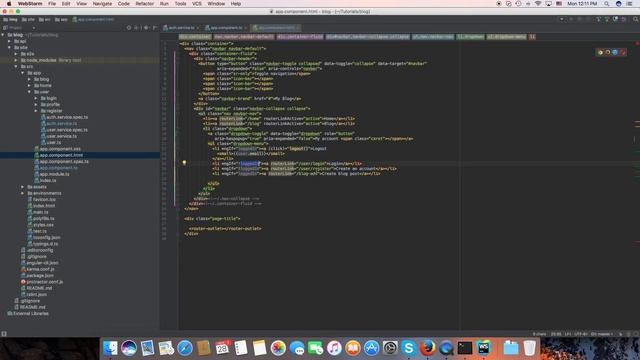The height and width of the screenshot is (360, 640).
Task: Open Safari from the Dock
Action: tap(185, 348)
